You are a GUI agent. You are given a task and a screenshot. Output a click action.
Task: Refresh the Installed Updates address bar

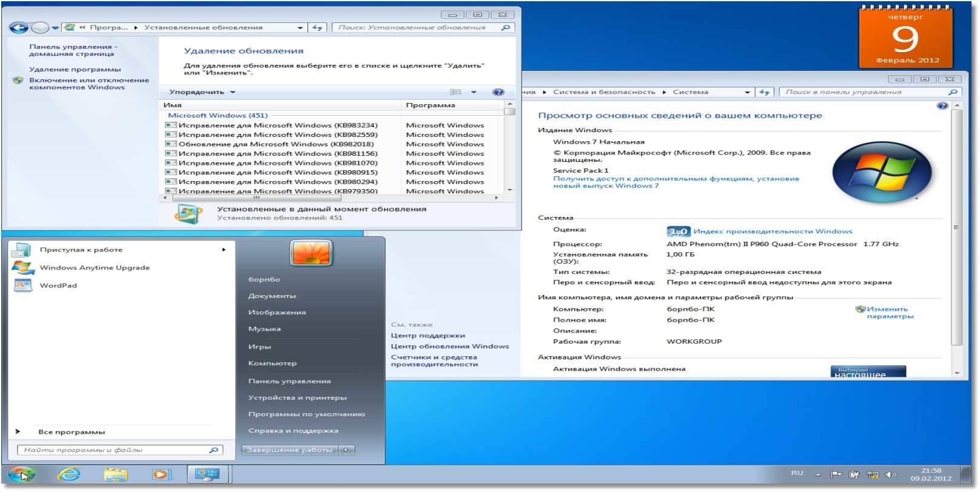click(x=318, y=27)
